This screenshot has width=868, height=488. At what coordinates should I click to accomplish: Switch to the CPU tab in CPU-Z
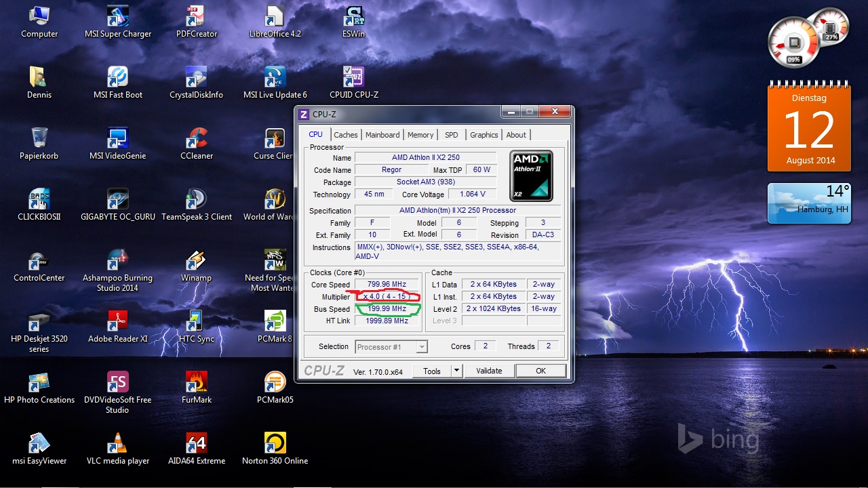tap(316, 134)
